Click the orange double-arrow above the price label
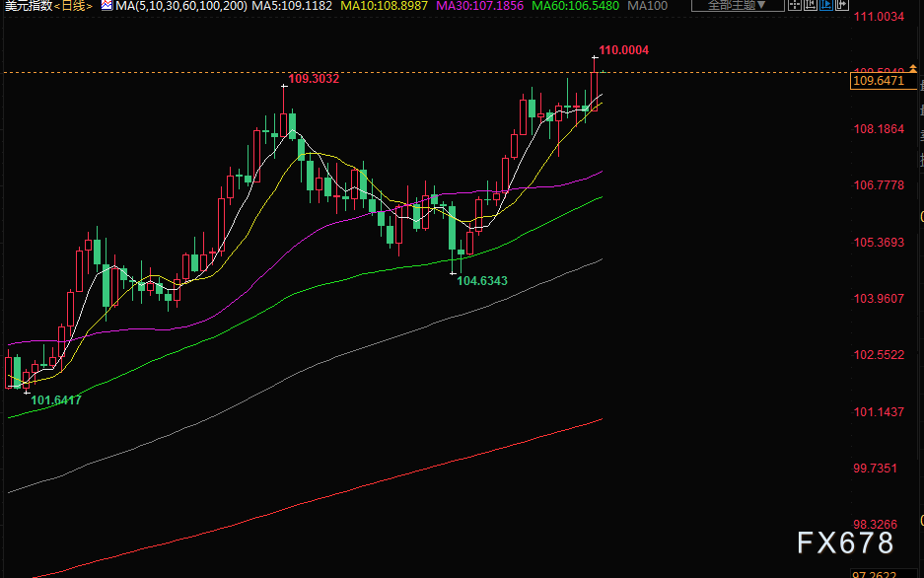Screen dimensions: 924x578 (913, 69)
